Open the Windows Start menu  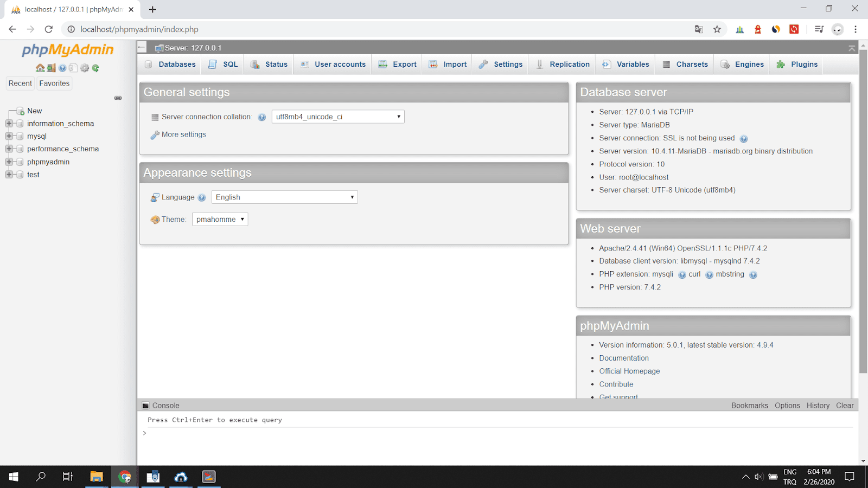click(x=14, y=477)
